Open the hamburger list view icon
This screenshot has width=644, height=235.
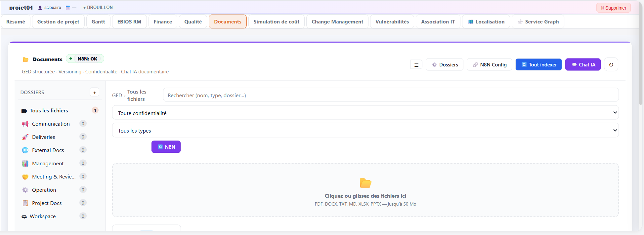coord(416,65)
